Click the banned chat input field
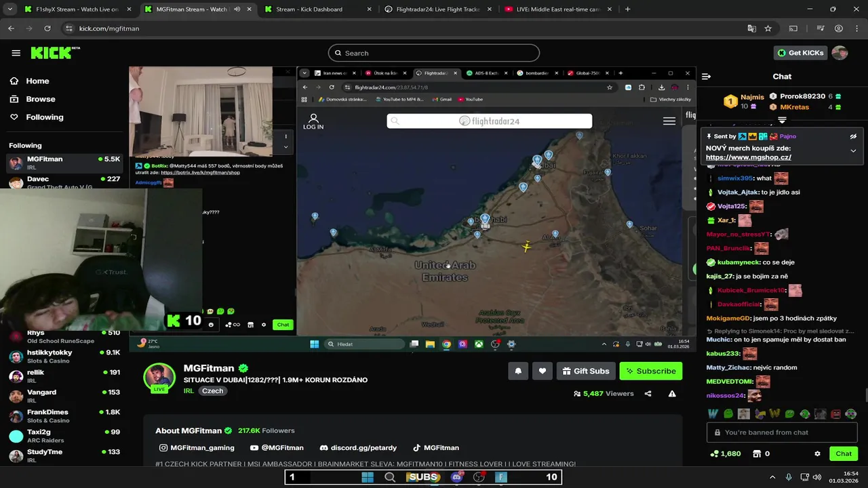Viewport: 868px width, 488px height. coord(782,432)
